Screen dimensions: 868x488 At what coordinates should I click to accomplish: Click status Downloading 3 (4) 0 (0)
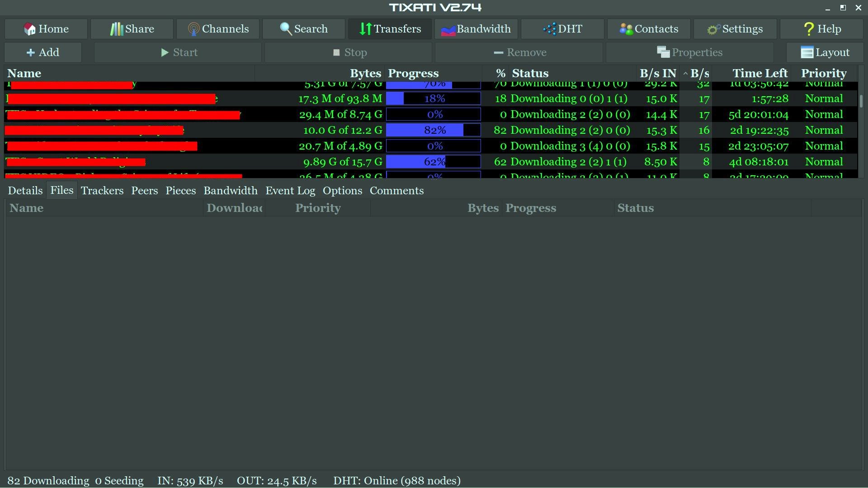coord(570,146)
